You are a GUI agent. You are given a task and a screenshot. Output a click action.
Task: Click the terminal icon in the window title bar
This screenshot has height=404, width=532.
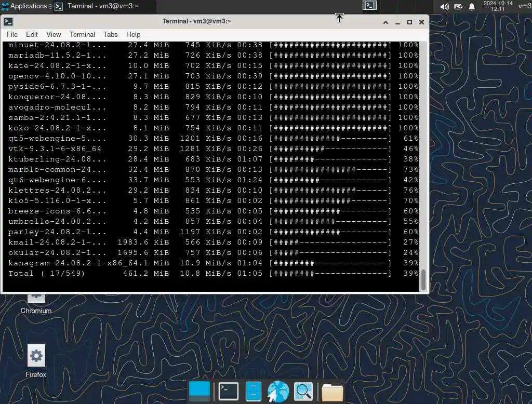8,22
